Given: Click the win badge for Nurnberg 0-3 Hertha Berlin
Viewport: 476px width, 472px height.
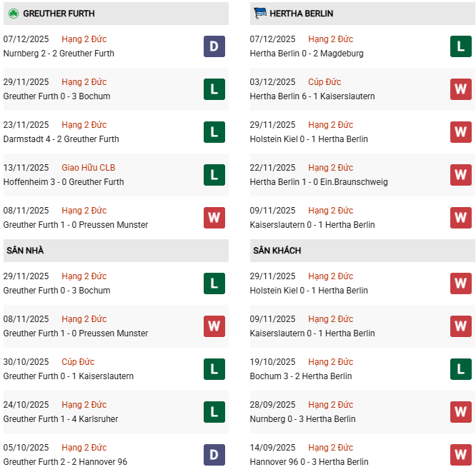Looking at the screenshot, I should pos(461,412).
